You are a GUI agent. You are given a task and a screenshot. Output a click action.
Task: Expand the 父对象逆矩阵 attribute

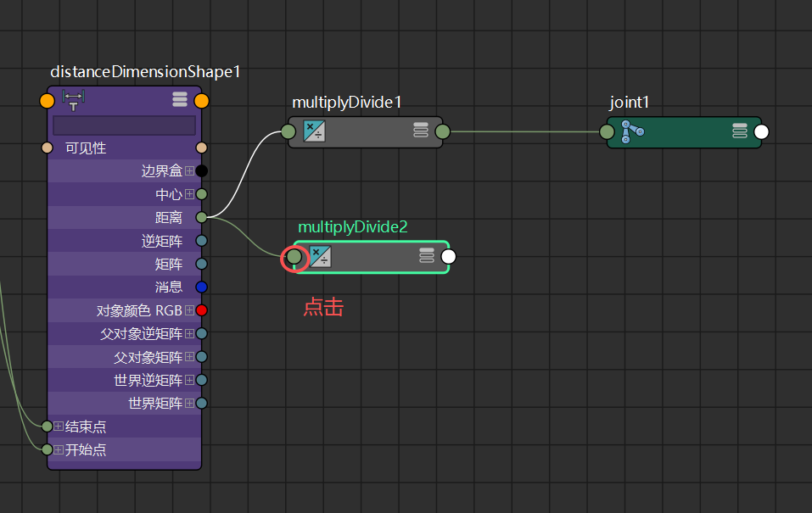[x=189, y=333]
